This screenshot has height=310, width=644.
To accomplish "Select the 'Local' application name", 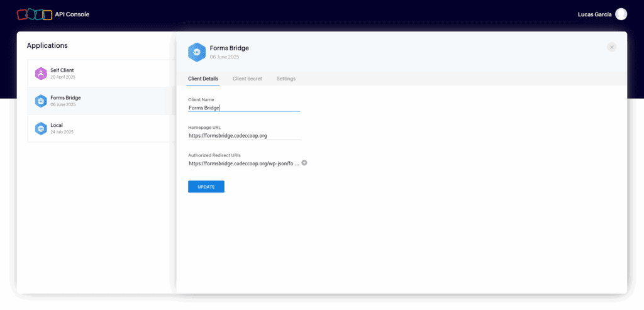I will (x=56, y=125).
